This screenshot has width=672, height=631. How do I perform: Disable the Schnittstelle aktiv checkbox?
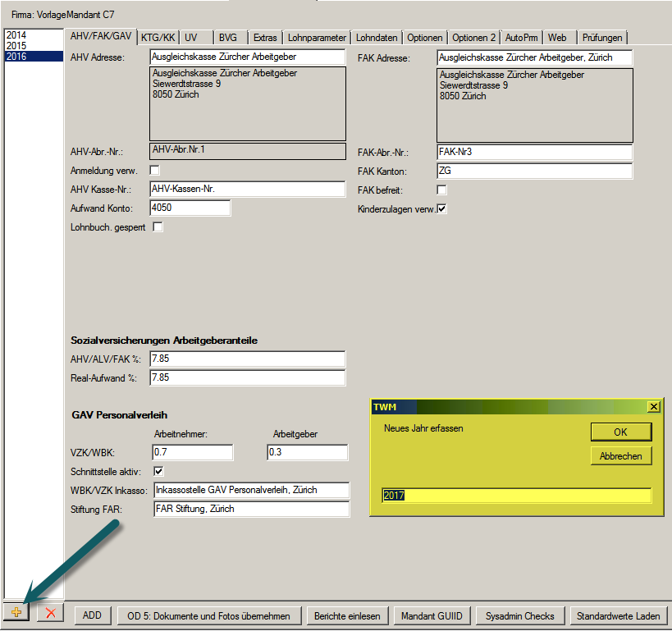coord(158,472)
